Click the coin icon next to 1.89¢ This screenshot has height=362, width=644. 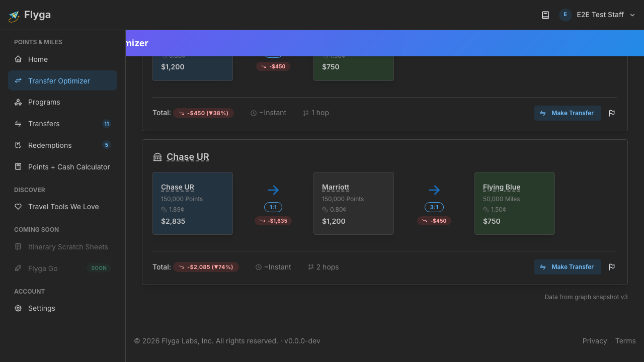pos(164,210)
